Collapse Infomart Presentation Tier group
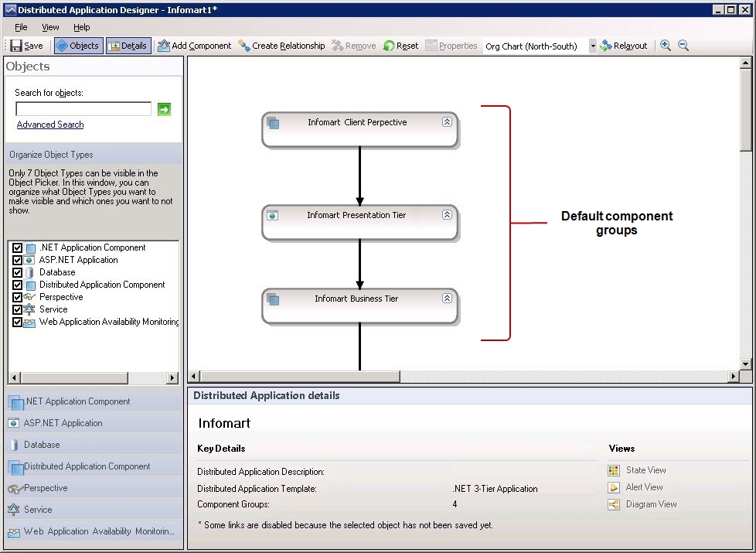The height and width of the screenshot is (553, 756). tap(447, 215)
